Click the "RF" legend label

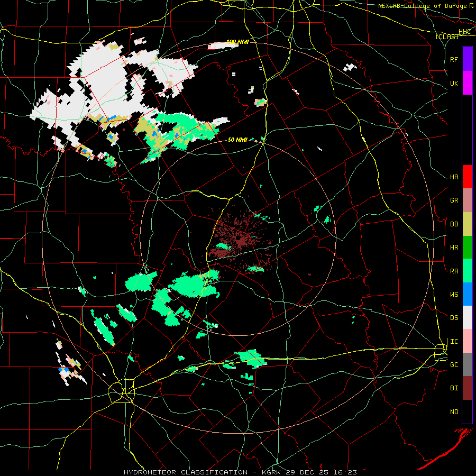[454, 59]
